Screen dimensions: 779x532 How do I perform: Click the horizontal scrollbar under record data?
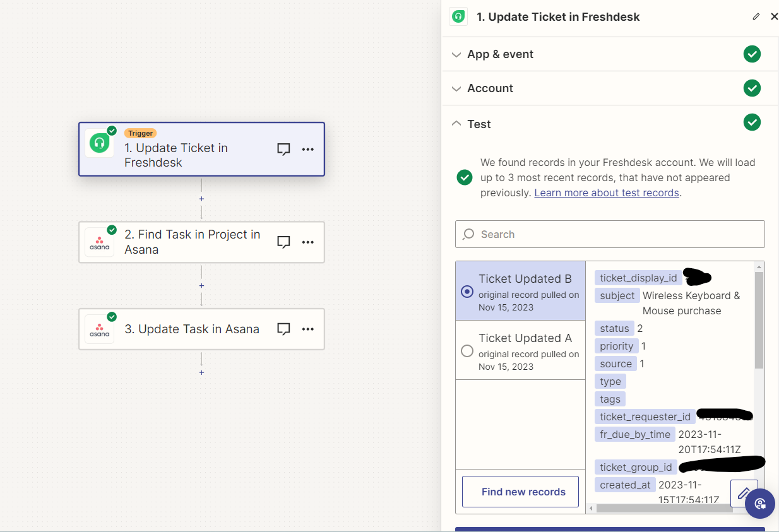tap(664, 508)
